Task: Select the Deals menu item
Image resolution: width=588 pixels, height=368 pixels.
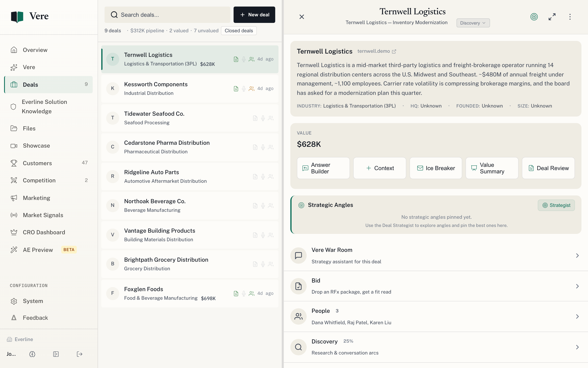Action: (x=49, y=84)
